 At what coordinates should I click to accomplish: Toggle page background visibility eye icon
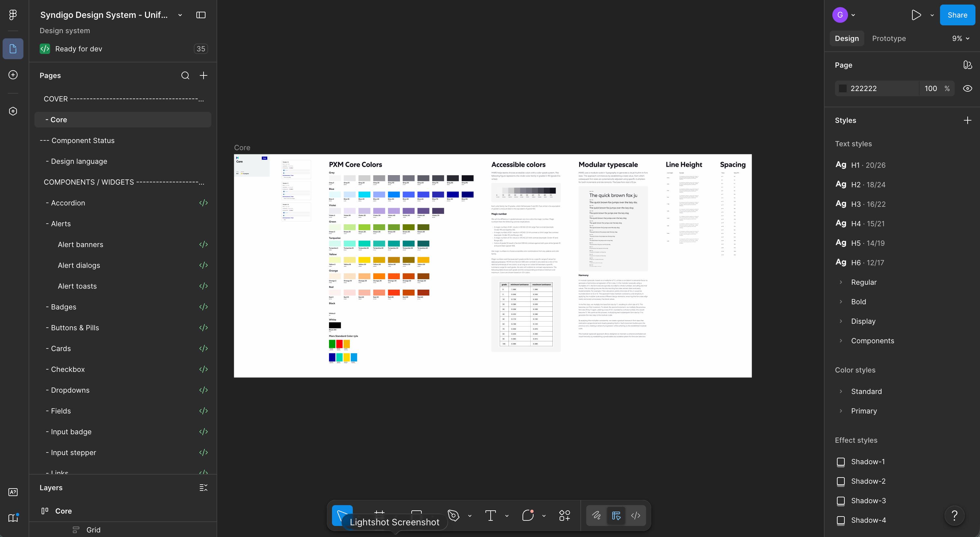pos(967,88)
